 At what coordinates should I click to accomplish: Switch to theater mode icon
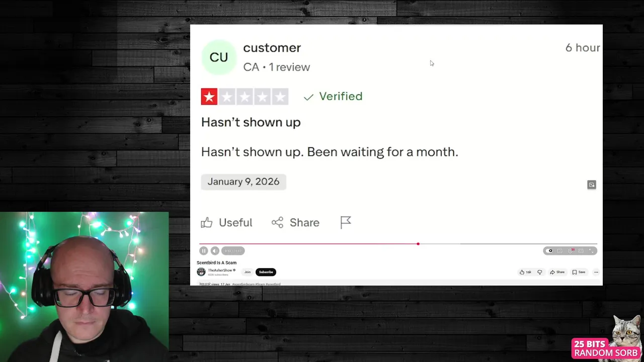(581, 251)
